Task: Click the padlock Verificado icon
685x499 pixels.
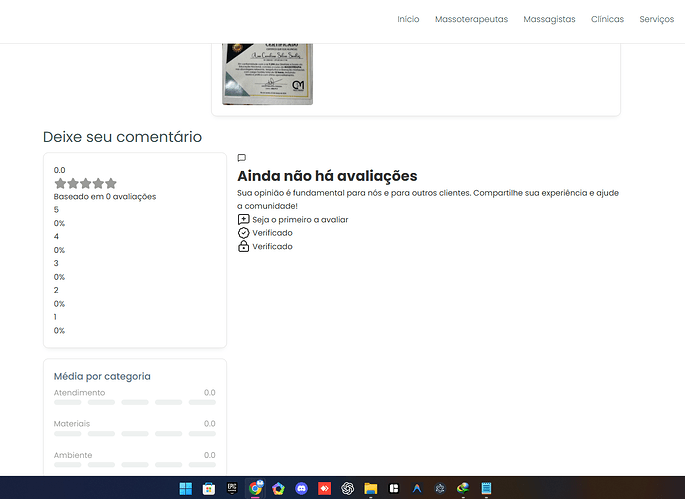Action: click(x=243, y=246)
